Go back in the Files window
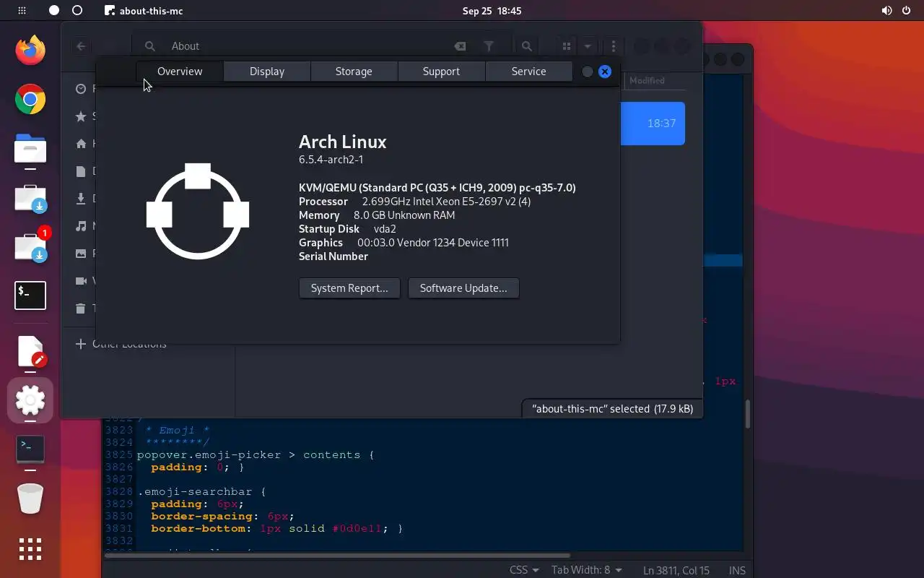The image size is (924, 578). [81, 46]
